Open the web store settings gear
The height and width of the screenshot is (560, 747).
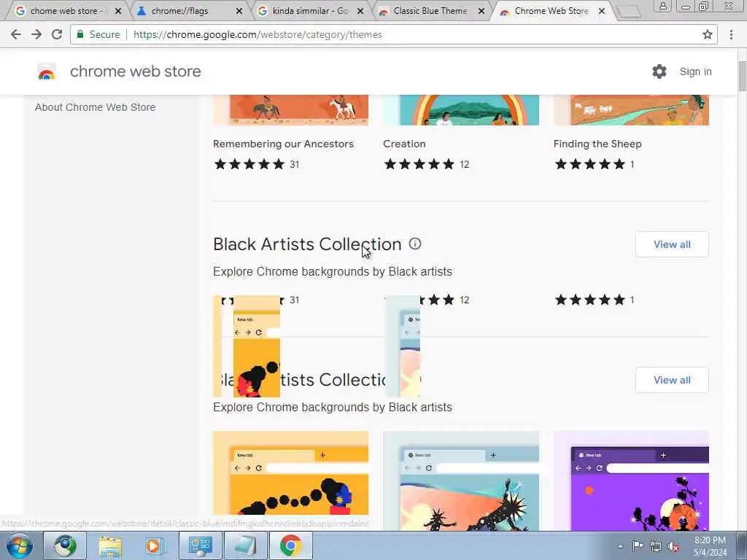coord(659,71)
